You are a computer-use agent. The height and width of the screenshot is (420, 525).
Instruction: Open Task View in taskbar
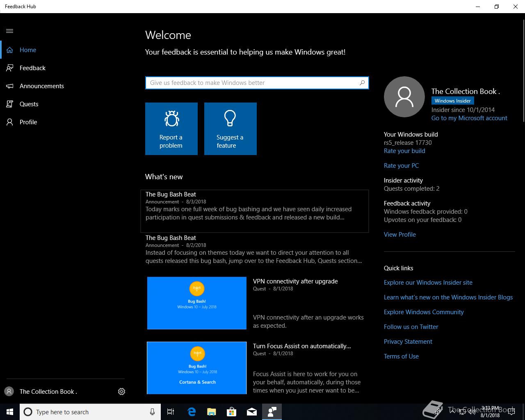tap(171, 412)
